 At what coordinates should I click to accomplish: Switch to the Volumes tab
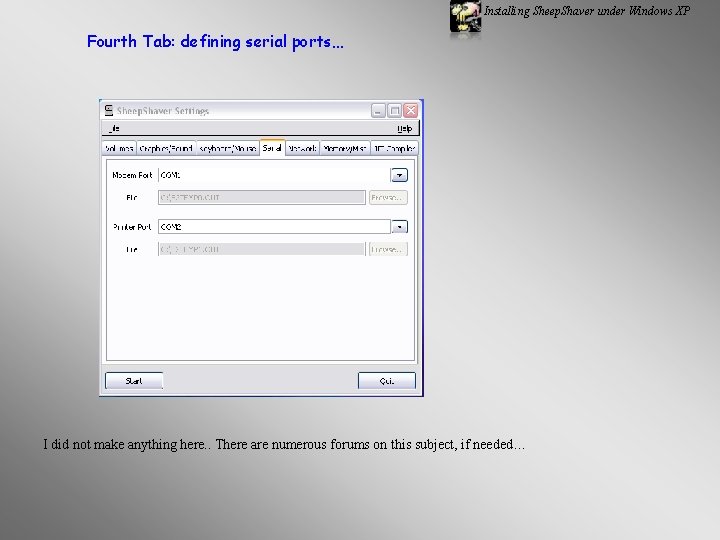pyautogui.click(x=119, y=148)
